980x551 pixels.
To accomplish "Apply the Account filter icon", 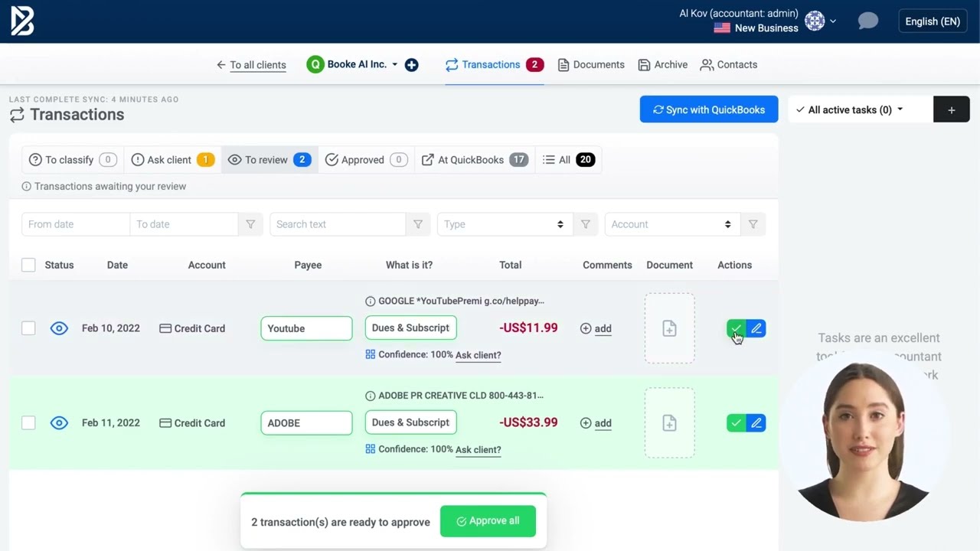I will pos(753,224).
